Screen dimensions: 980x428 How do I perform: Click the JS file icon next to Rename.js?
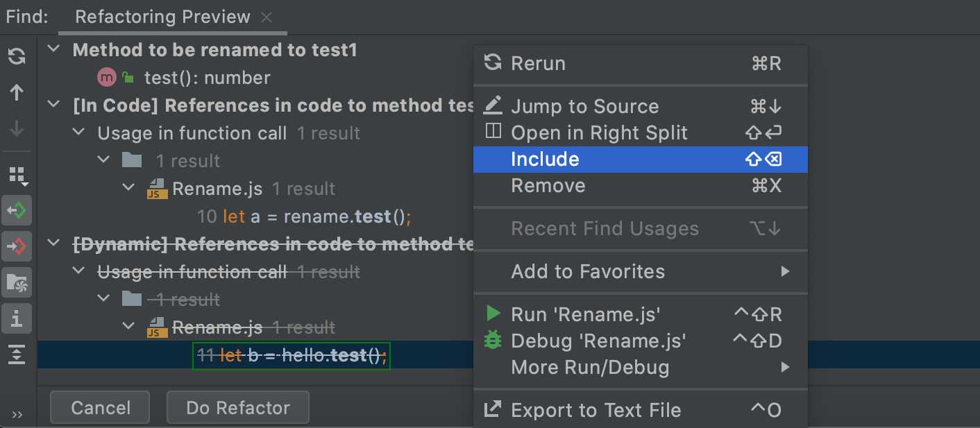156,188
